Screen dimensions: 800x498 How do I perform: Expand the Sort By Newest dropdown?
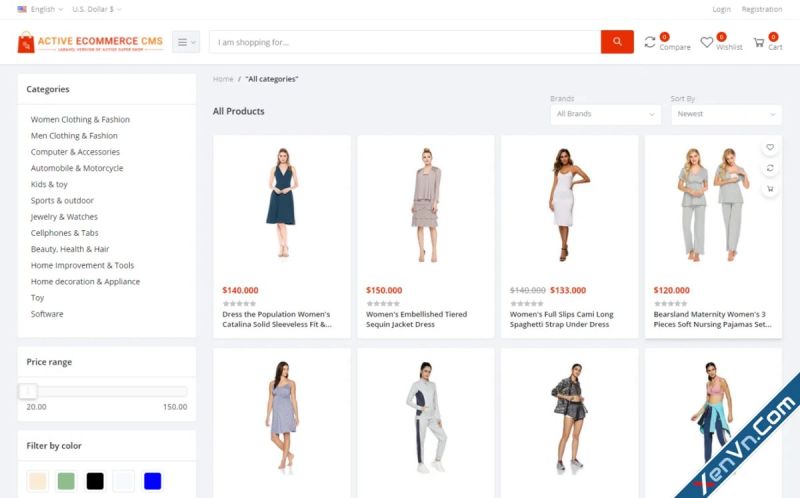[726, 114]
